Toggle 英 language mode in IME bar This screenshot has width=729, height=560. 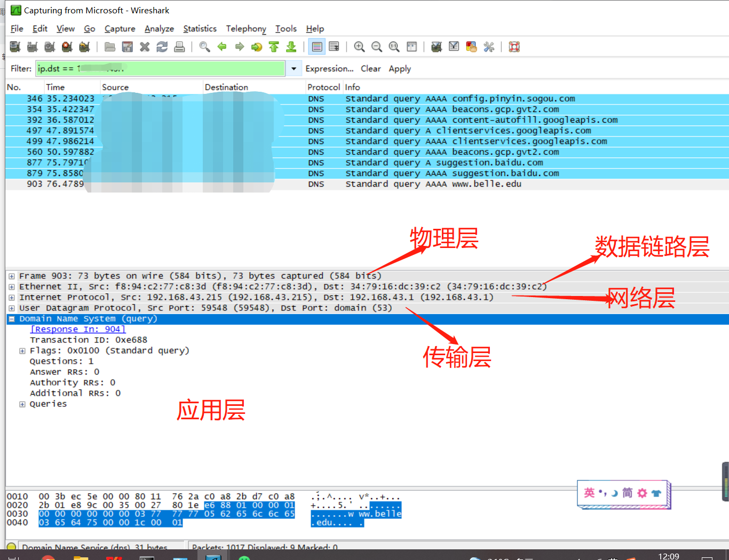tap(589, 493)
